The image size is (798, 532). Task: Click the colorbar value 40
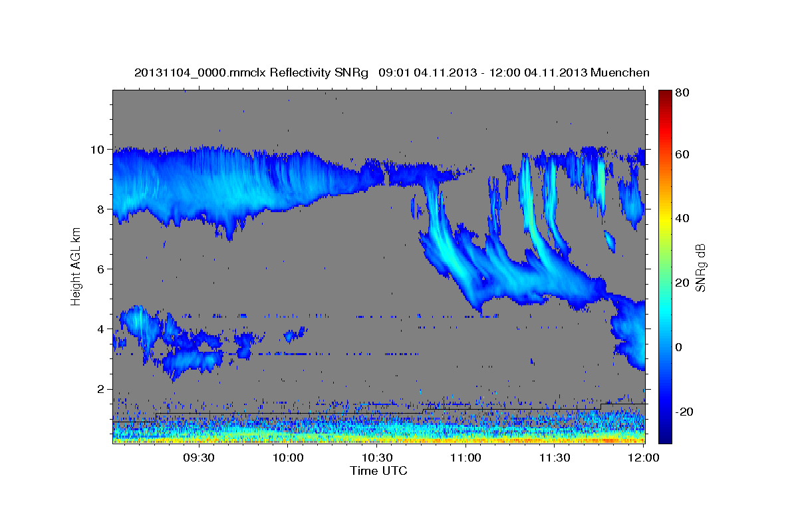pyautogui.click(x=682, y=218)
